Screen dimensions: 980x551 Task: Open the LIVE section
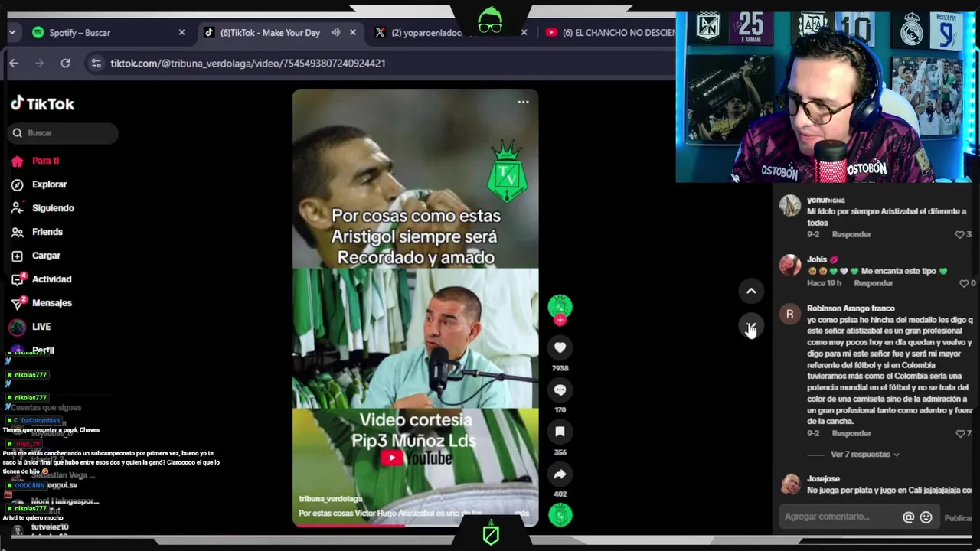[41, 327]
